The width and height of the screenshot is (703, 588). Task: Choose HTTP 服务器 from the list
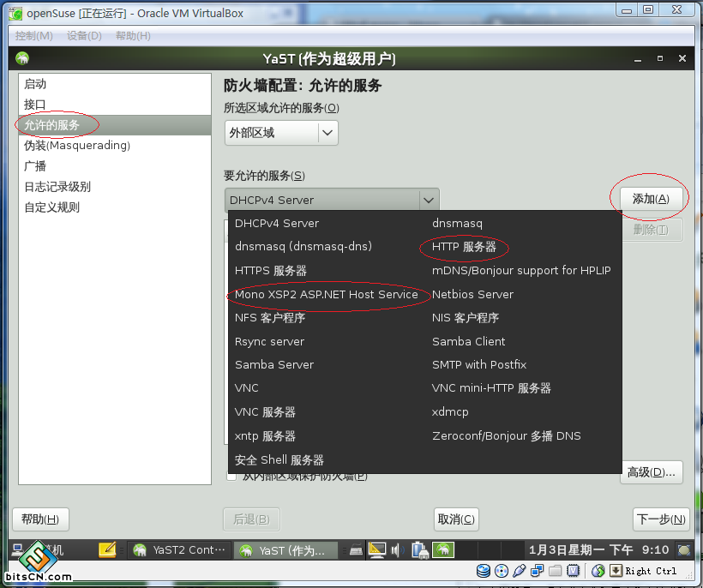click(464, 247)
